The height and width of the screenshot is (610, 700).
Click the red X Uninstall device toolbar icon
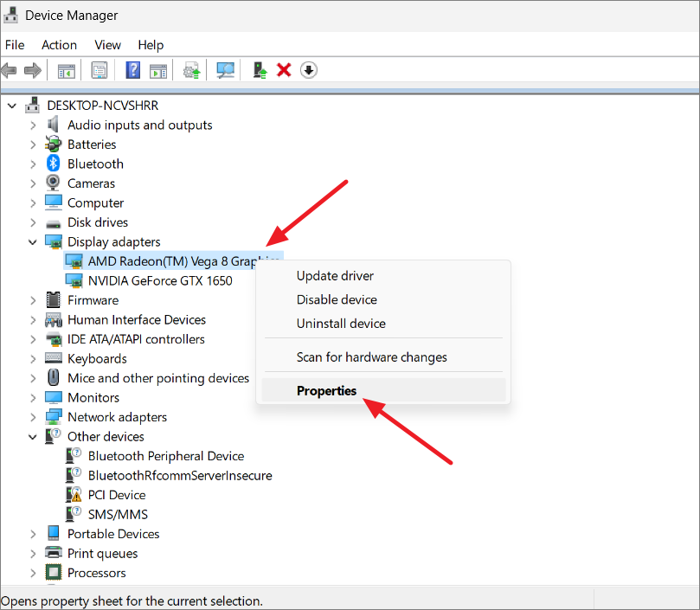tap(284, 70)
